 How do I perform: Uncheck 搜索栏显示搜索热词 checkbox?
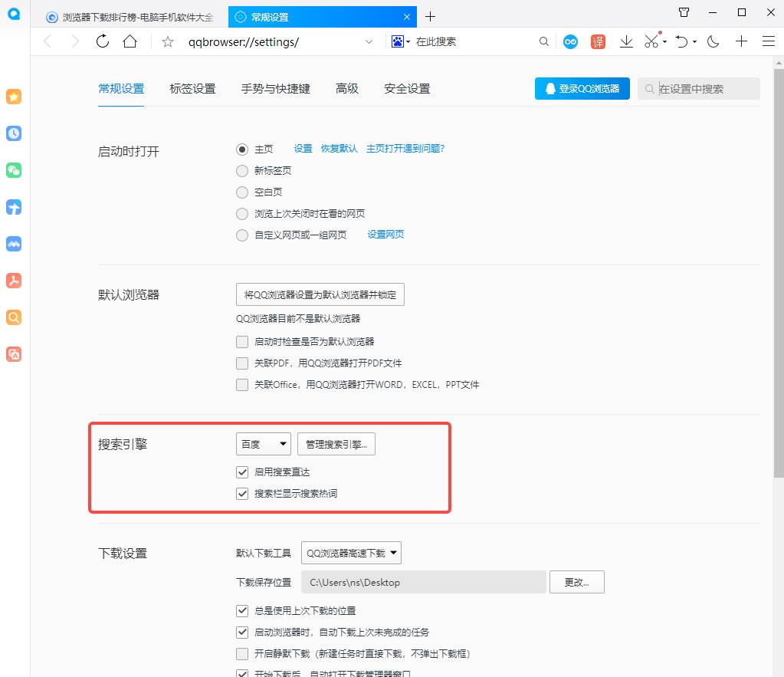(x=242, y=494)
